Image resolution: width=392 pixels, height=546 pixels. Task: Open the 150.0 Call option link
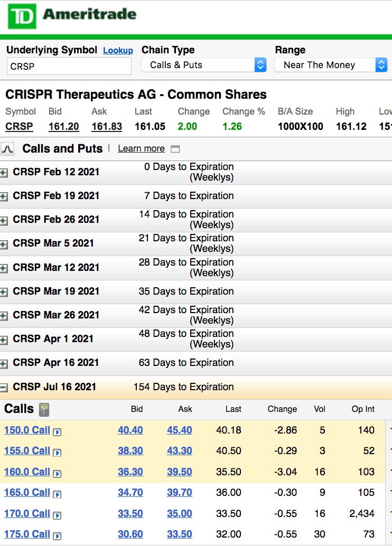(x=27, y=430)
